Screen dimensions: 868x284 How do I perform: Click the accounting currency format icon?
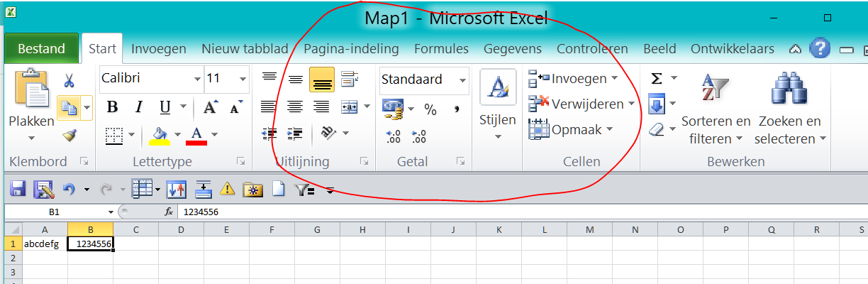pos(392,108)
